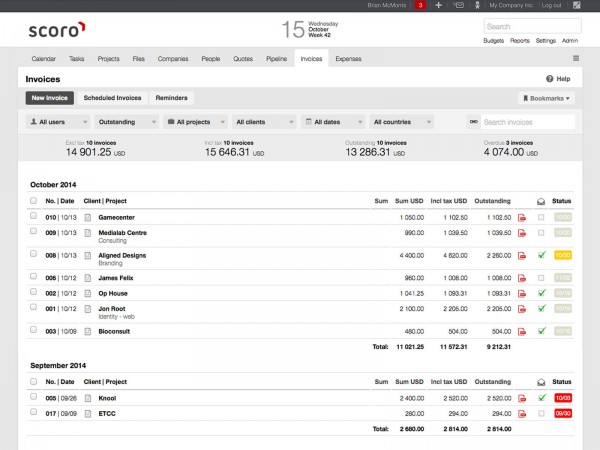Toggle select-all checkbox in October 2014 header

[34, 201]
